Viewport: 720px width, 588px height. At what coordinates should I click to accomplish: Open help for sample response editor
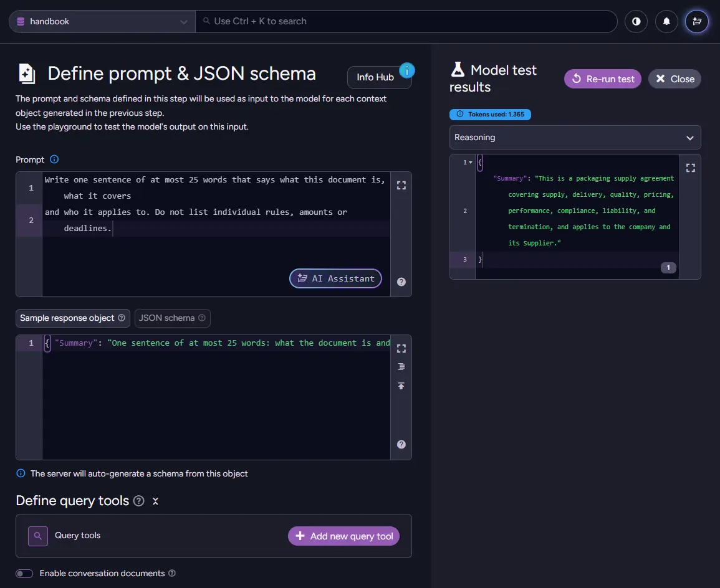pos(401,445)
